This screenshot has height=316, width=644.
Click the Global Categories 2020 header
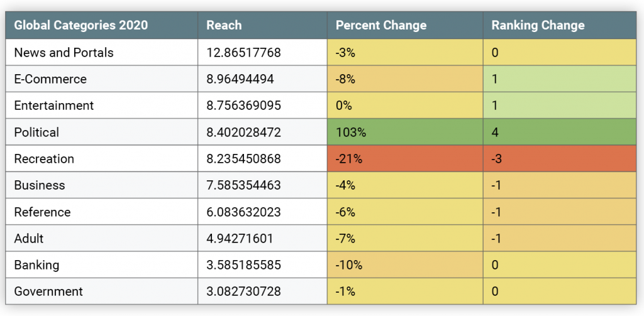click(x=81, y=26)
